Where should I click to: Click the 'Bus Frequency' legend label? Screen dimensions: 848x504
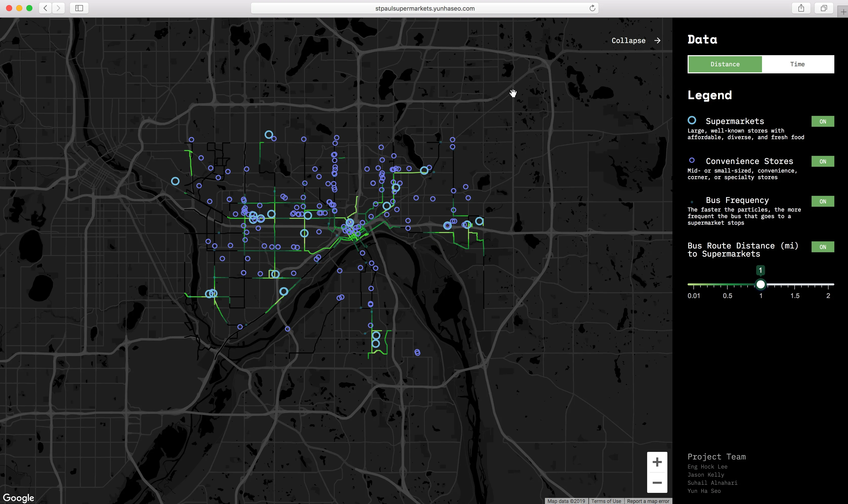[x=737, y=200]
